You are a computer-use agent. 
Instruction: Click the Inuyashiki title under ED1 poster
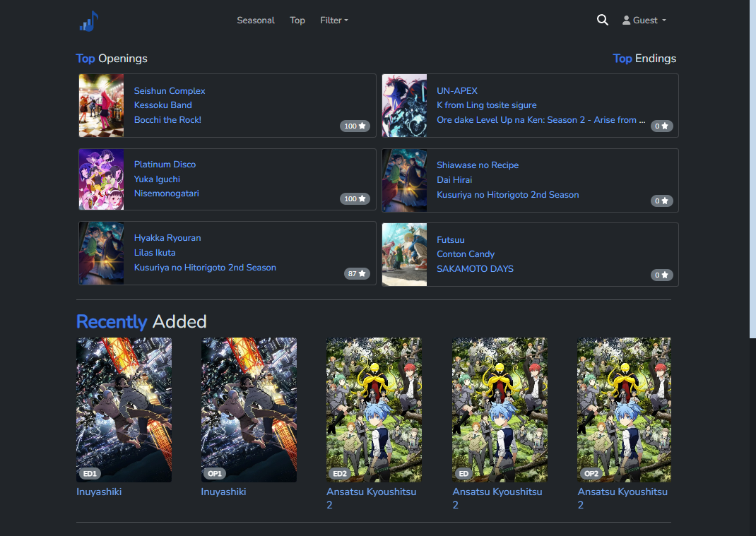click(x=99, y=492)
